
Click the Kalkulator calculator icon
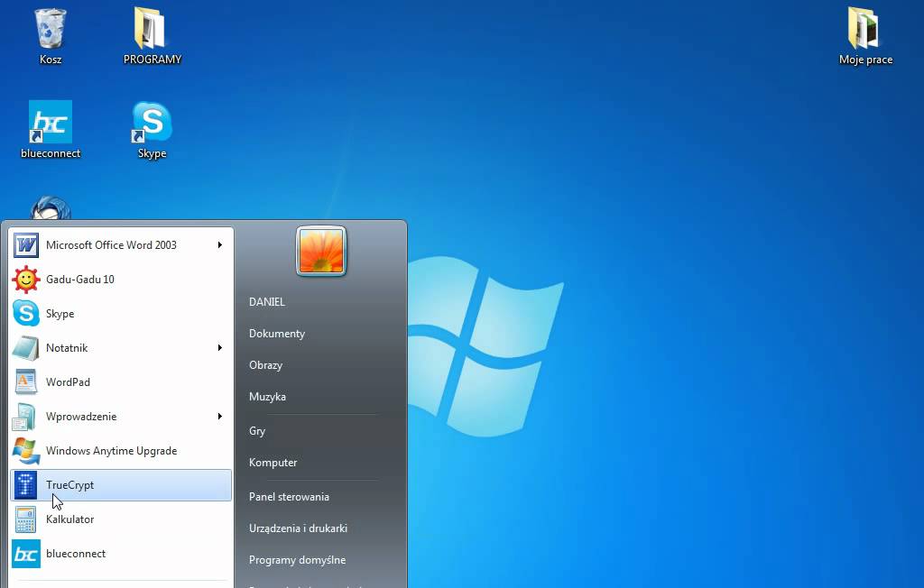pyautogui.click(x=26, y=519)
